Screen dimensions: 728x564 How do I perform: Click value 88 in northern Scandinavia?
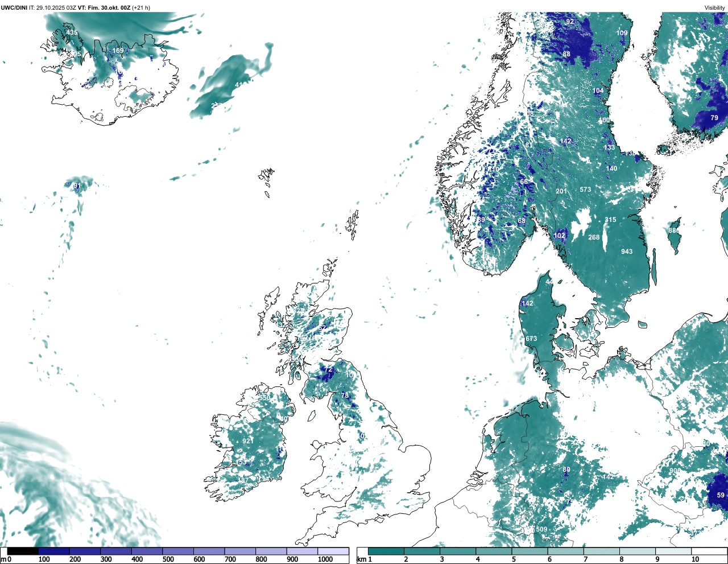click(x=566, y=55)
